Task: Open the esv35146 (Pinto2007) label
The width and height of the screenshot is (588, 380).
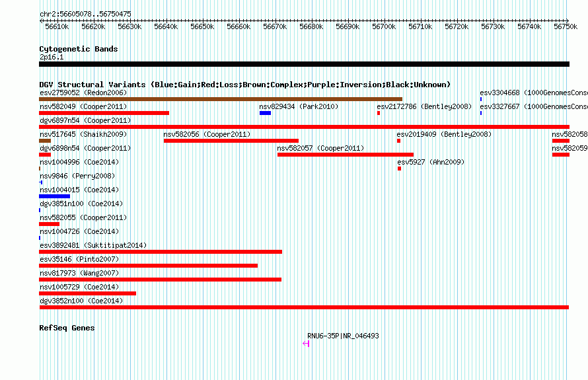Action: [79, 259]
